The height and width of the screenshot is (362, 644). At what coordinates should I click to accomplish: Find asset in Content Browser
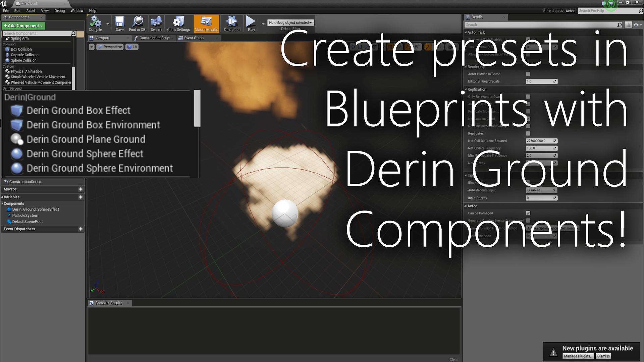137,23
